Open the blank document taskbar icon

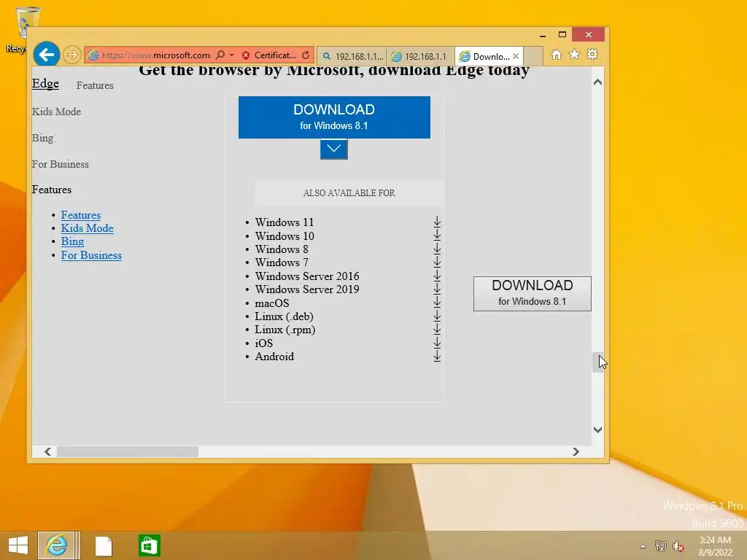tap(104, 545)
